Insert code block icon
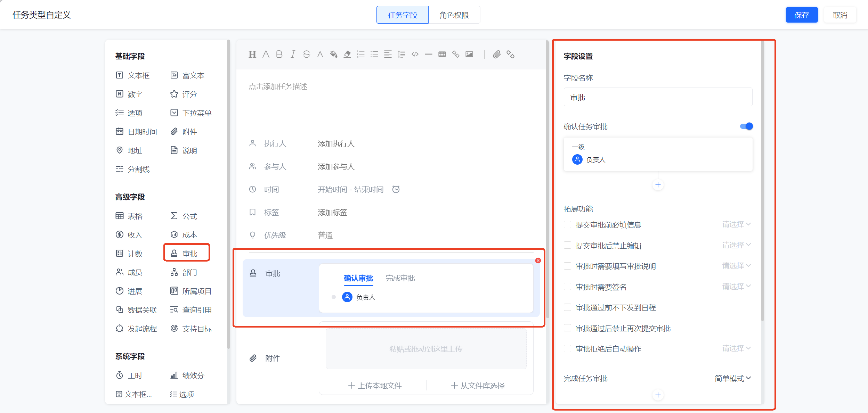 (x=415, y=54)
